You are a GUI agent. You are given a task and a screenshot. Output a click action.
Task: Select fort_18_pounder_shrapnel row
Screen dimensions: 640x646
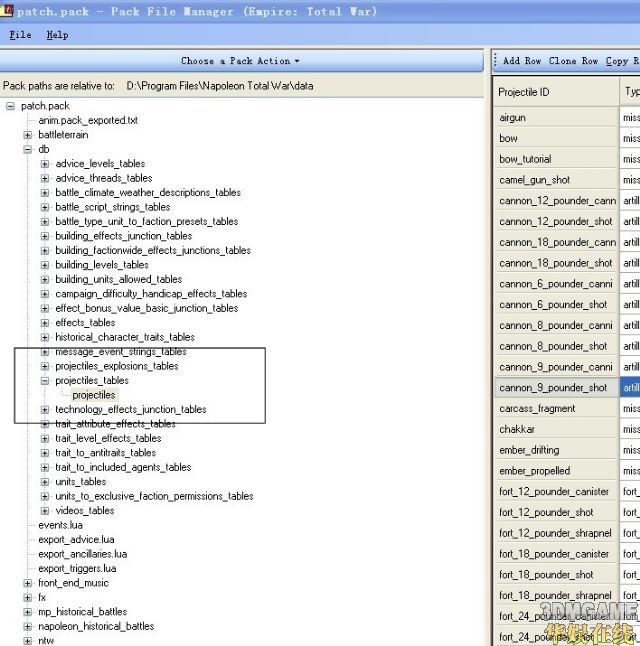(x=556, y=595)
